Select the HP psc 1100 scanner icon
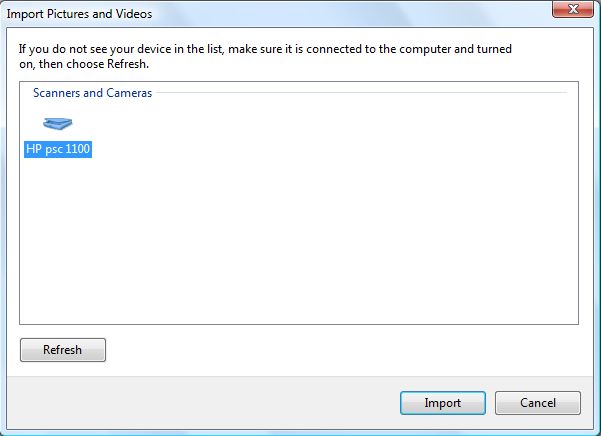The height and width of the screenshot is (436, 601). point(57,123)
